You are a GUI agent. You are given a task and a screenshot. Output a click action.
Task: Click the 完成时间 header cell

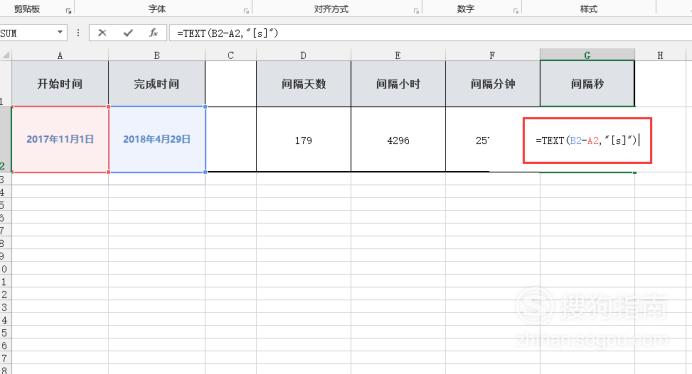tap(157, 83)
